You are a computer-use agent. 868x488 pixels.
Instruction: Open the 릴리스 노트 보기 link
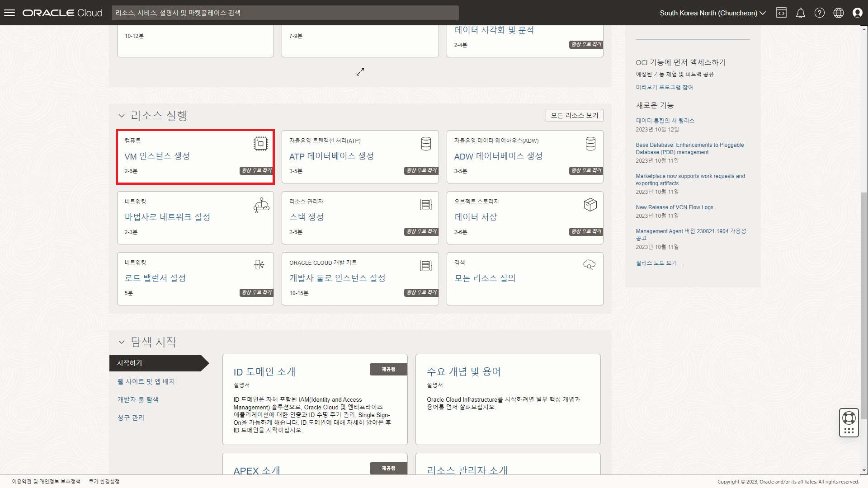click(x=658, y=263)
